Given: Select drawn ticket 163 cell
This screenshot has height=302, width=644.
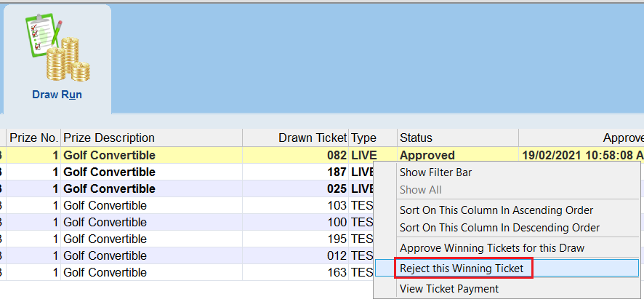Looking at the screenshot, I should (x=296, y=272).
